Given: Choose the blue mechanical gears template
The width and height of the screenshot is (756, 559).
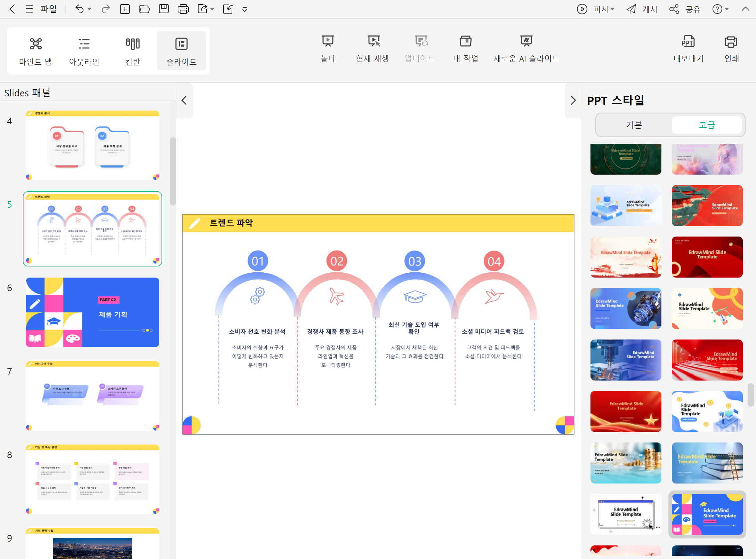Looking at the screenshot, I should 626,309.
